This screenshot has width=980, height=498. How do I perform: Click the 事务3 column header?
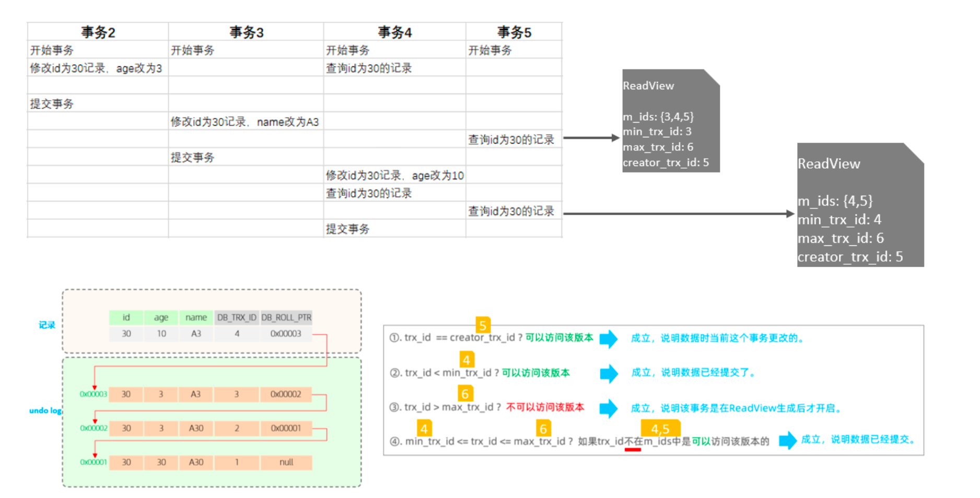click(246, 32)
